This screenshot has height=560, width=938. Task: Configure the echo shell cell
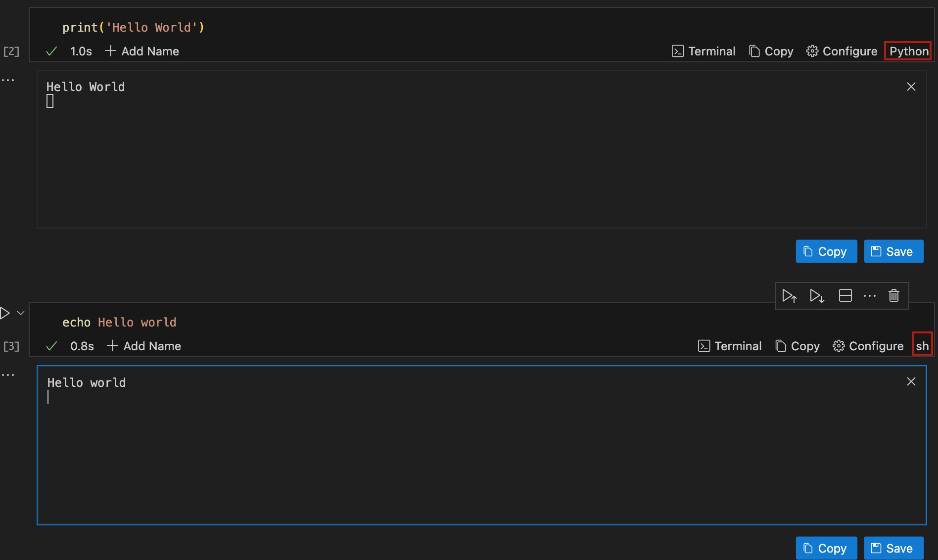coord(868,346)
